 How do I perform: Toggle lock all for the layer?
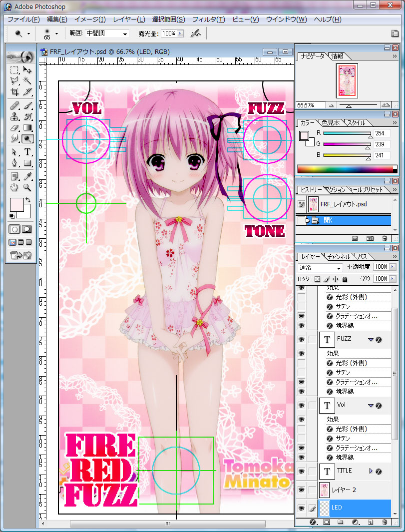(x=345, y=279)
